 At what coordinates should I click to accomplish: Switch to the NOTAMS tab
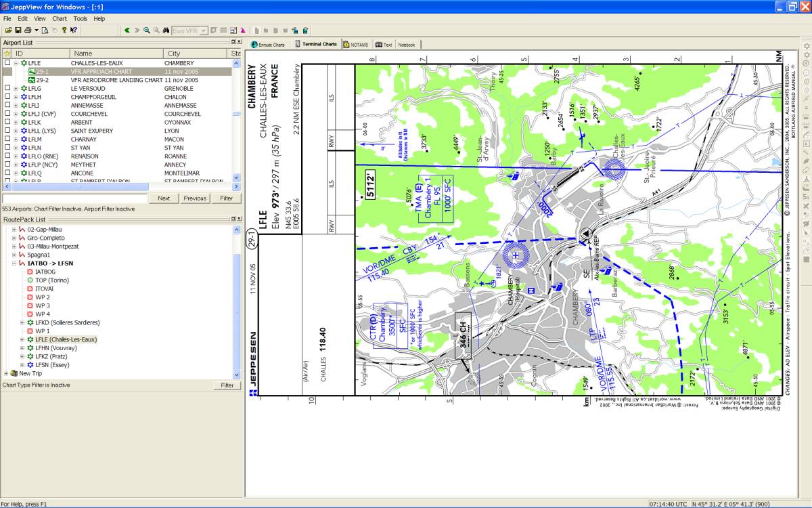(x=356, y=45)
